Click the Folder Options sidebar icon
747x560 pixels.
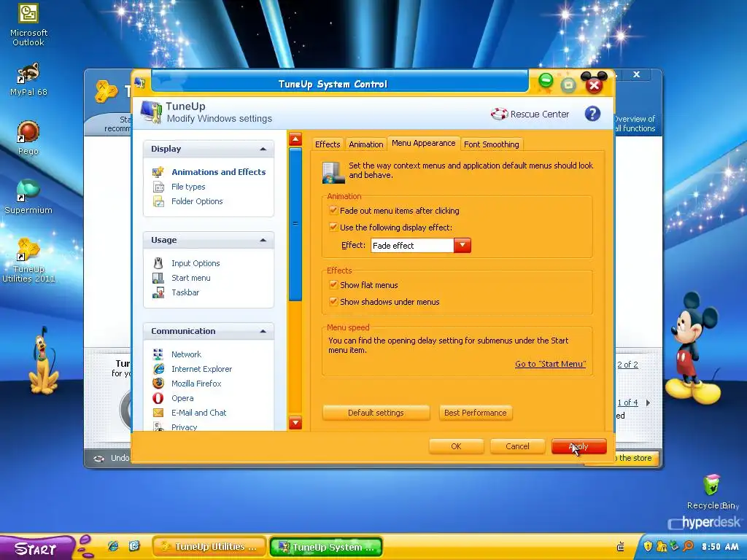158,201
